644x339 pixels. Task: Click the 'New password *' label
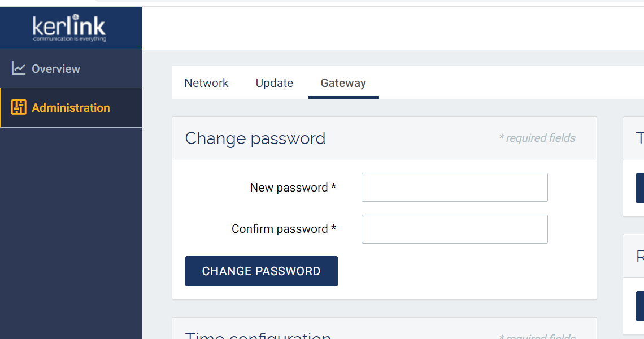click(x=293, y=188)
